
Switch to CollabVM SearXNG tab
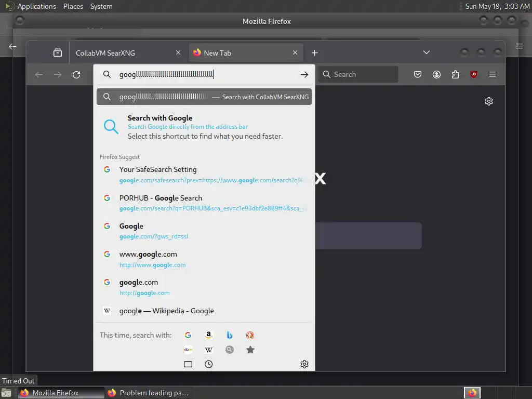[128, 53]
